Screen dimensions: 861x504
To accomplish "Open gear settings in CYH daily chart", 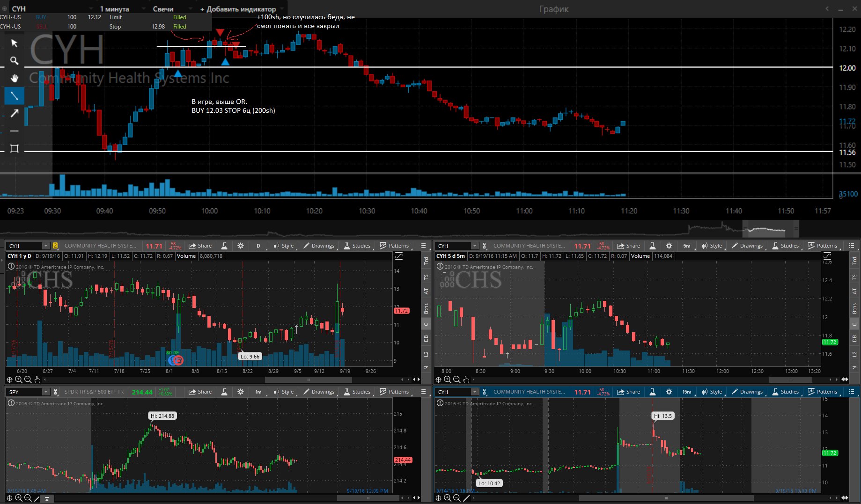I will (x=241, y=246).
